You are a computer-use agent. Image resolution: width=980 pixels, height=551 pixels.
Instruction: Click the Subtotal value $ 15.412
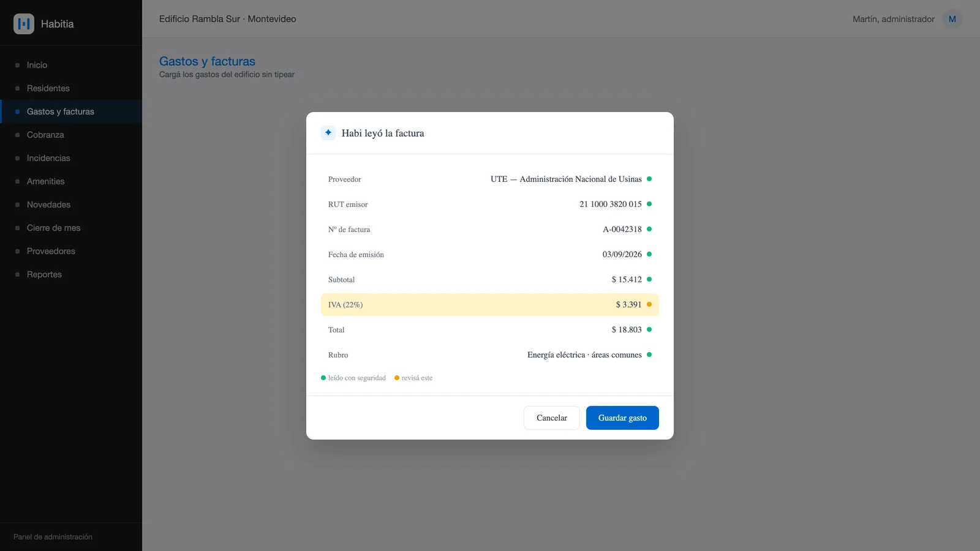(x=627, y=279)
